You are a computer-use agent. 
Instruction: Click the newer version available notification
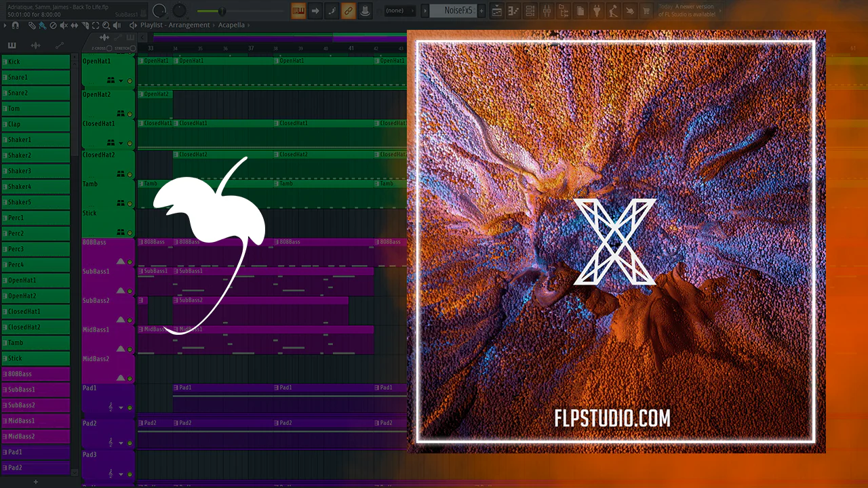(x=690, y=11)
